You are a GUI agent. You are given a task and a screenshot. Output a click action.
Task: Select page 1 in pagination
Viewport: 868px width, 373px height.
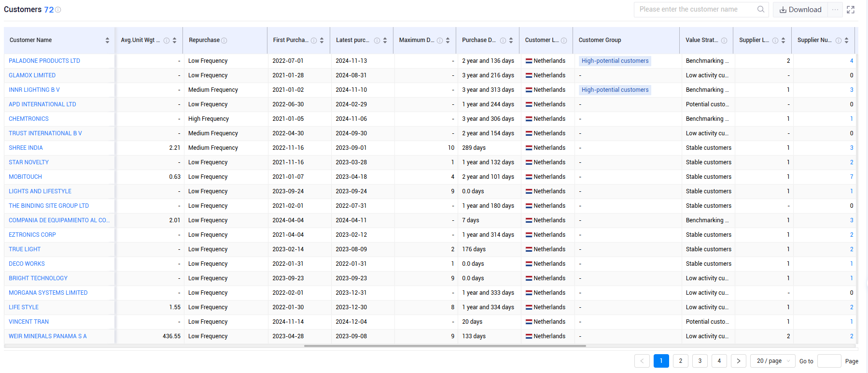[661, 361]
